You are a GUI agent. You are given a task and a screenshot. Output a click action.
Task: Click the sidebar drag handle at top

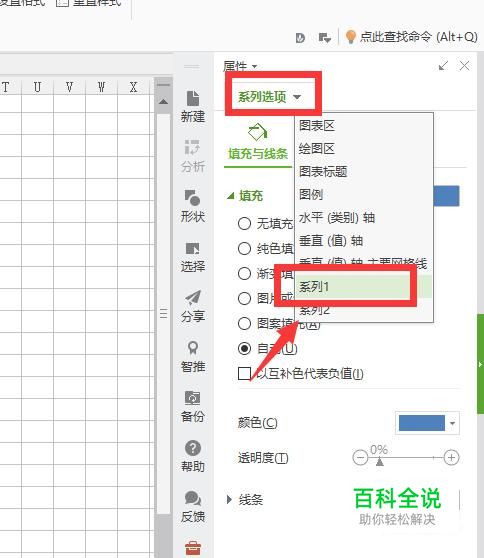pos(192,67)
